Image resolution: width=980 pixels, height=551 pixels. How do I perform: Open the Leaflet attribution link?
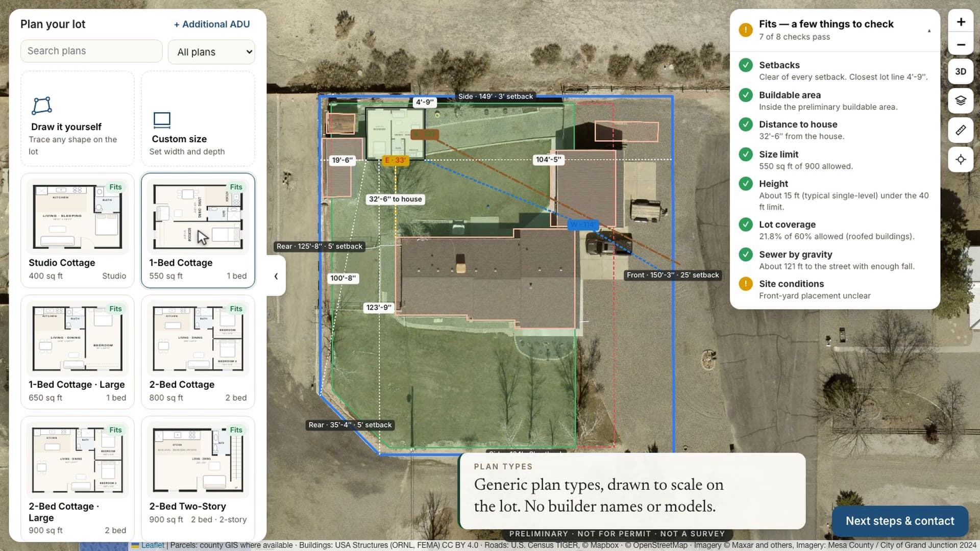coord(153,545)
